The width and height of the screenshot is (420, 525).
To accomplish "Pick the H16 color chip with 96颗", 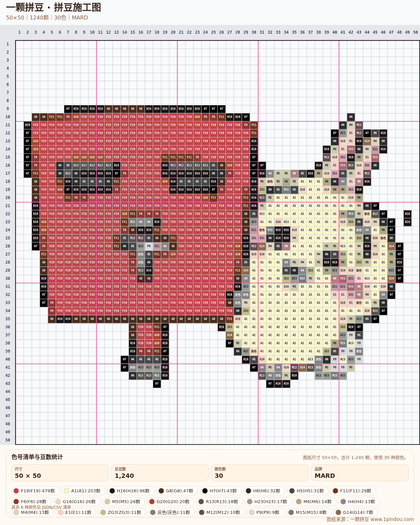I will click(131, 491).
